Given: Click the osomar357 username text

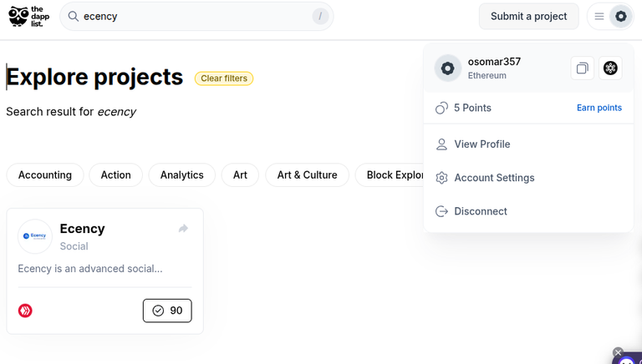Looking at the screenshot, I should 494,62.
